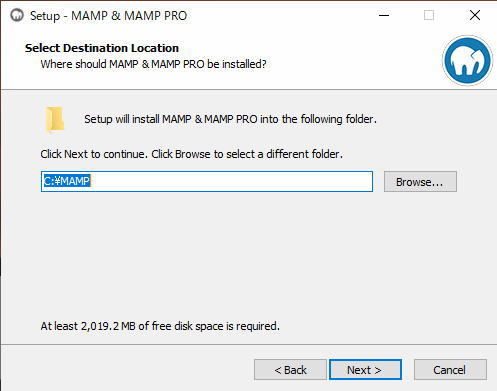Click the "Where should MAMP be installed?" subtitle
Viewport: 497px width, 391px height.
pos(153,64)
